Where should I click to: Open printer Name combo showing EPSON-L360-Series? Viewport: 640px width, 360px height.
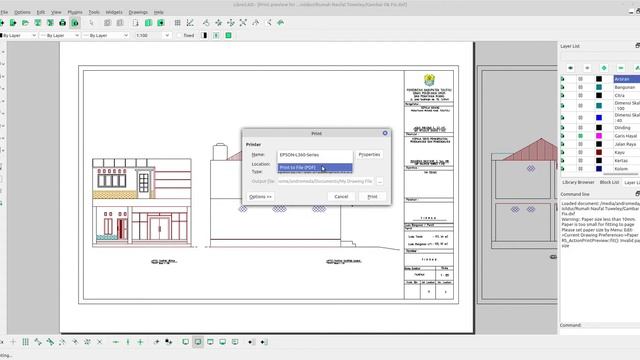pyautogui.click(x=315, y=155)
